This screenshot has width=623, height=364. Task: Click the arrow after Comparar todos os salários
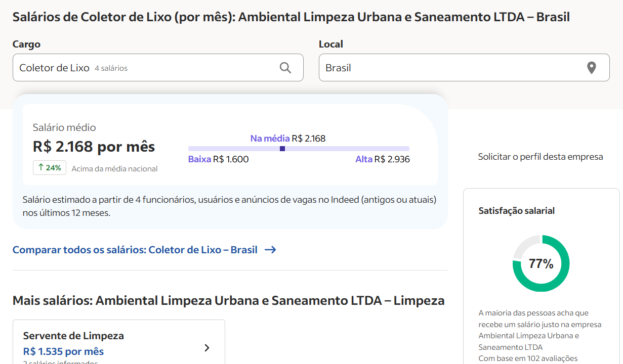(270, 250)
